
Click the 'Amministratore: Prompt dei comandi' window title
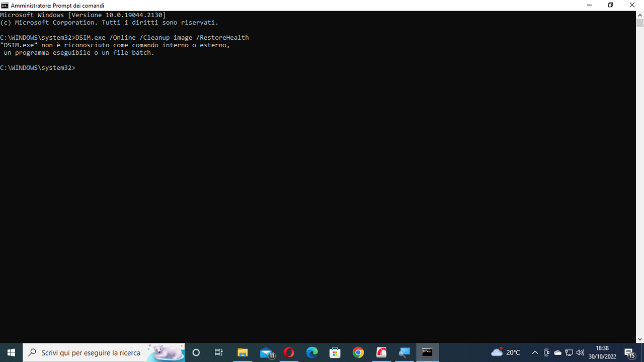[x=57, y=6]
